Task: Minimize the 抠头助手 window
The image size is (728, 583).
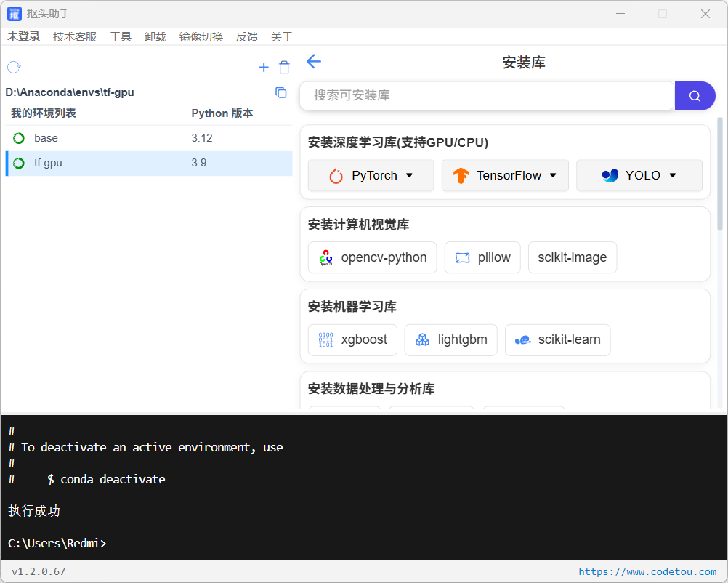Action: 620,14
